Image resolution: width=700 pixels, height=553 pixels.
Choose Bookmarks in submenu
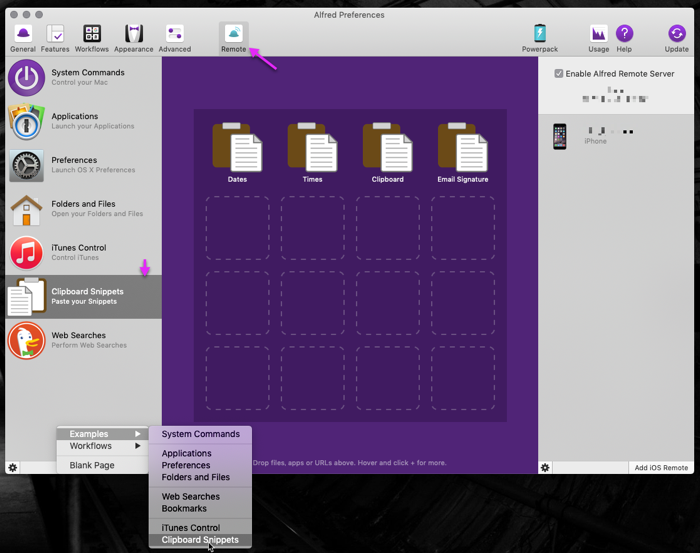[x=200, y=508]
